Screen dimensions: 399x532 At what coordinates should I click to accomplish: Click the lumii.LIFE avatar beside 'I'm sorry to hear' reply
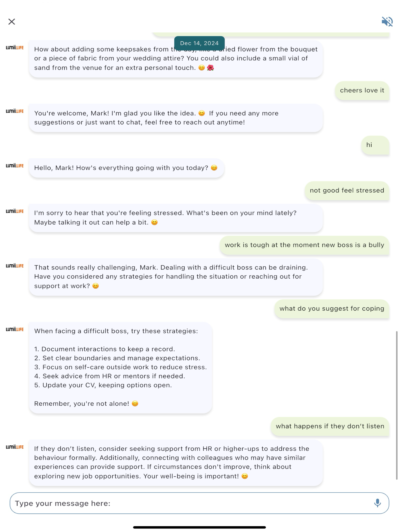15,211
